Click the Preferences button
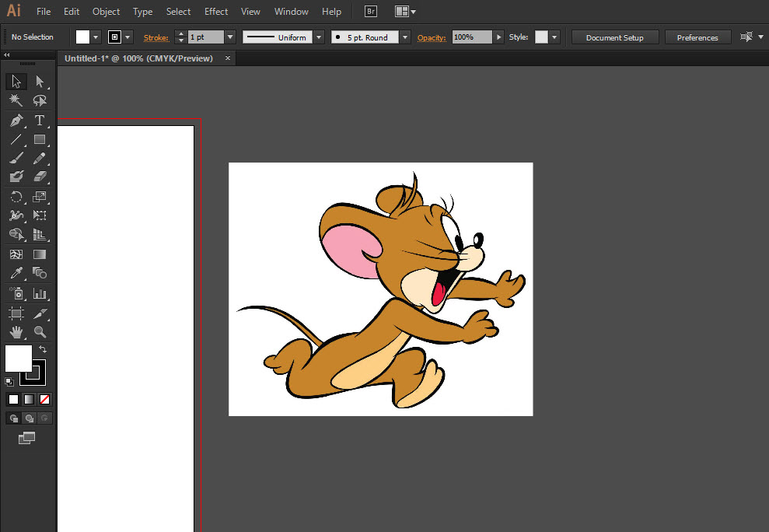Viewport: 769px width, 532px height. (697, 37)
